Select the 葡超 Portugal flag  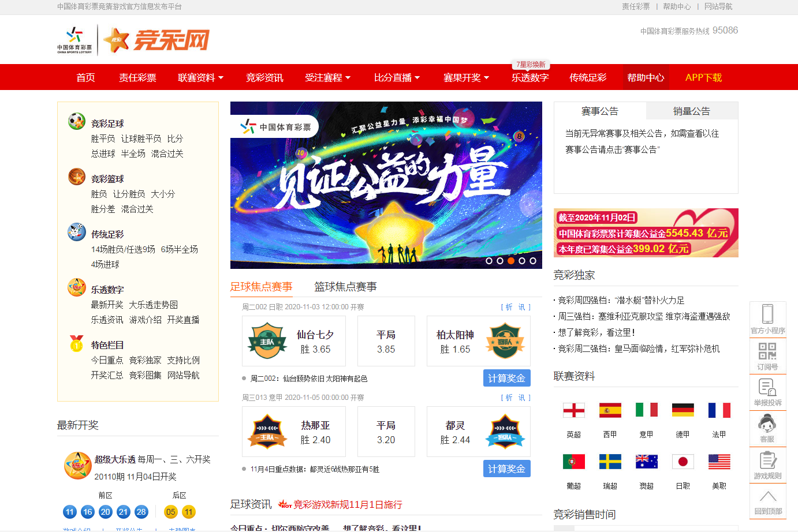(x=574, y=462)
